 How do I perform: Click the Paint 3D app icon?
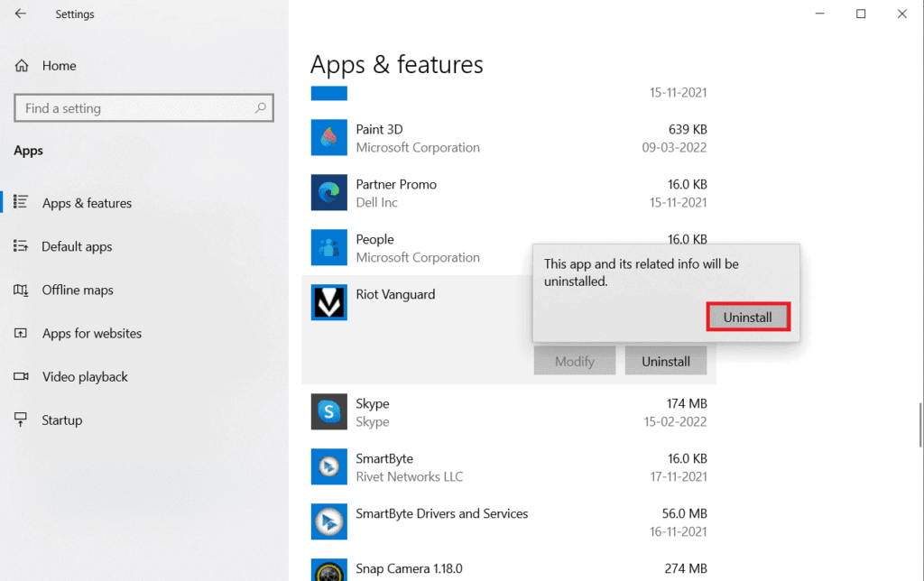[328, 137]
